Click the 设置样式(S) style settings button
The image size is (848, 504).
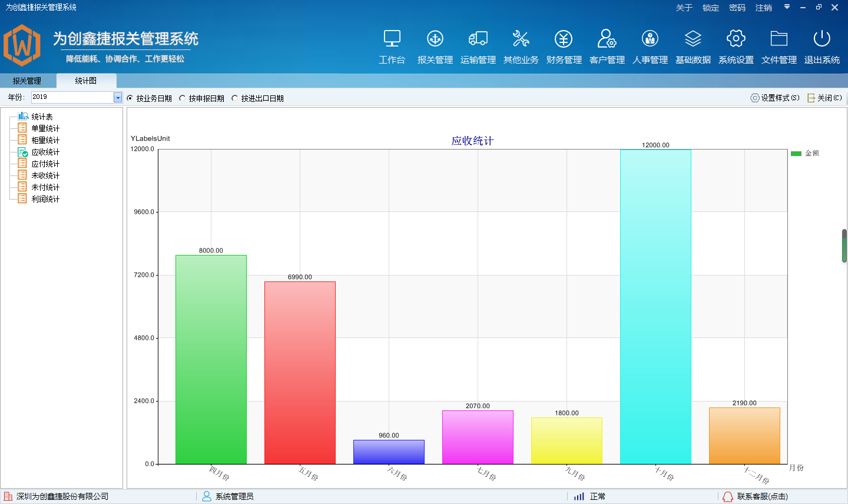tap(774, 98)
